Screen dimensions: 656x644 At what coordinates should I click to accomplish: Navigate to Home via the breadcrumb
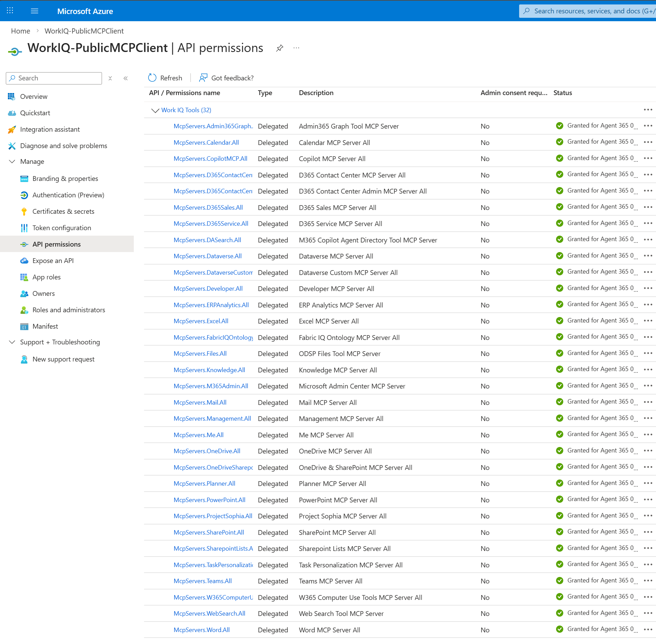coord(20,31)
